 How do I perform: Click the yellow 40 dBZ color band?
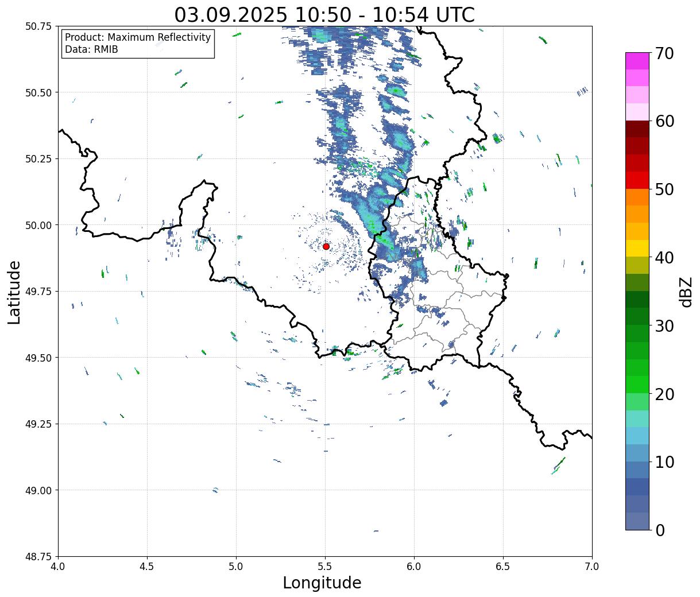637,248
